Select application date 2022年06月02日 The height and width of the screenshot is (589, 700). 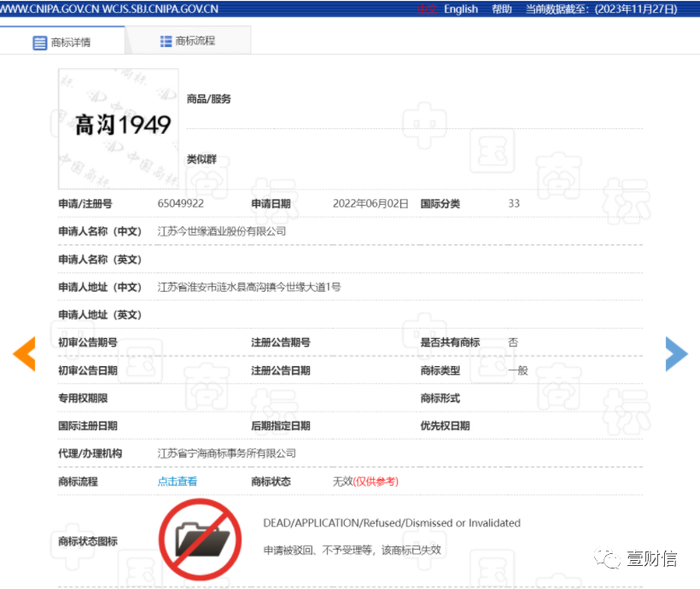pyautogui.click(x=371, y=204)
